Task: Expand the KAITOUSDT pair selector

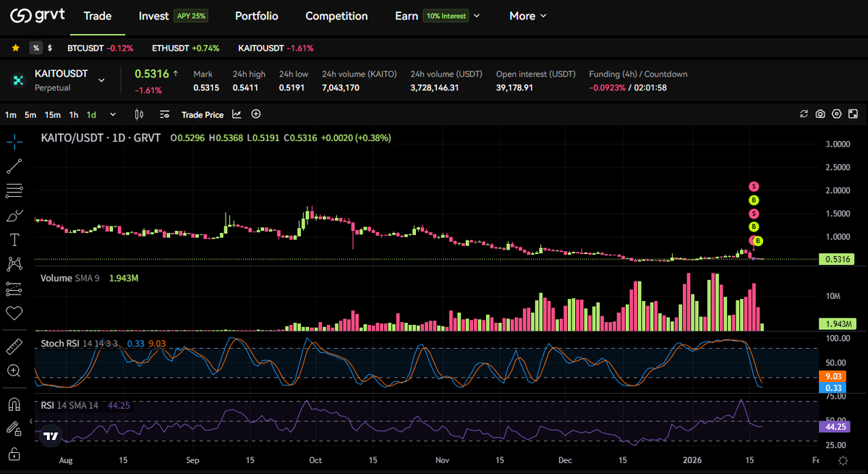Action: (101, 80)
